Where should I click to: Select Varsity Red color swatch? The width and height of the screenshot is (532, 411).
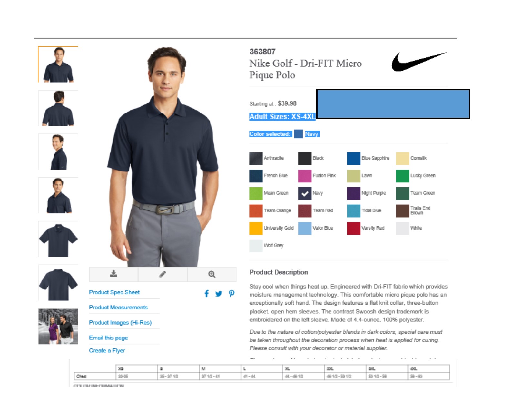pos(353,228)
